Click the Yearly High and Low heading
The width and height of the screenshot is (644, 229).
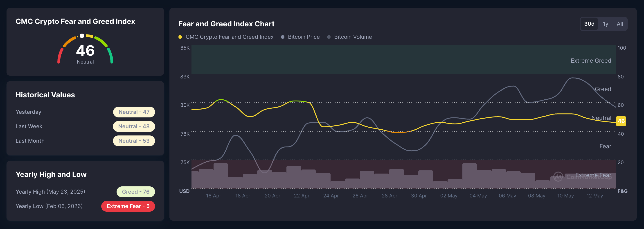tap(51, 174)
